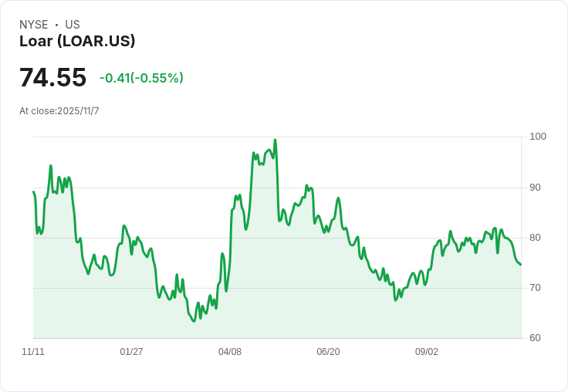The height and width of the screenshot is (392, 568).
Task: Select the 04/08 date on x-axis
Action: pos(230,352)
